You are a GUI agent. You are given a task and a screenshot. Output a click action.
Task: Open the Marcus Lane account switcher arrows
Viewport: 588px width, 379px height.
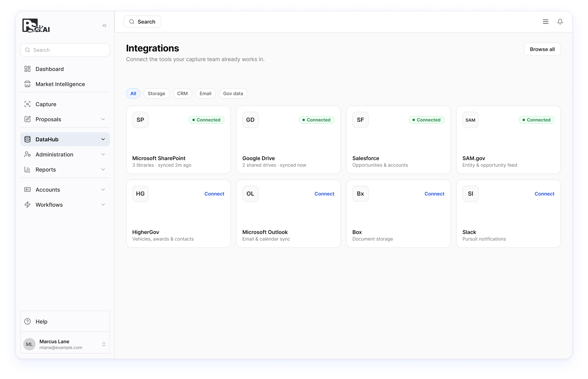coord(104,344)
